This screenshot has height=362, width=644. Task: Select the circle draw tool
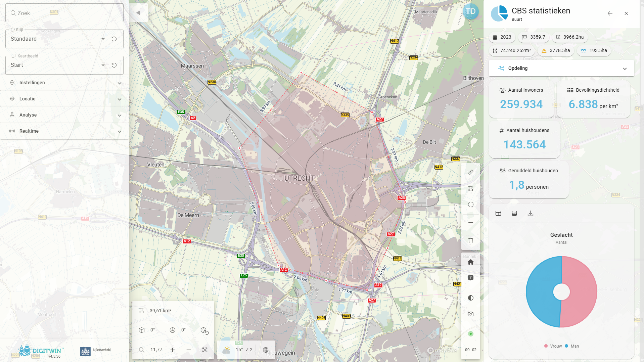[x=471, y=205]
